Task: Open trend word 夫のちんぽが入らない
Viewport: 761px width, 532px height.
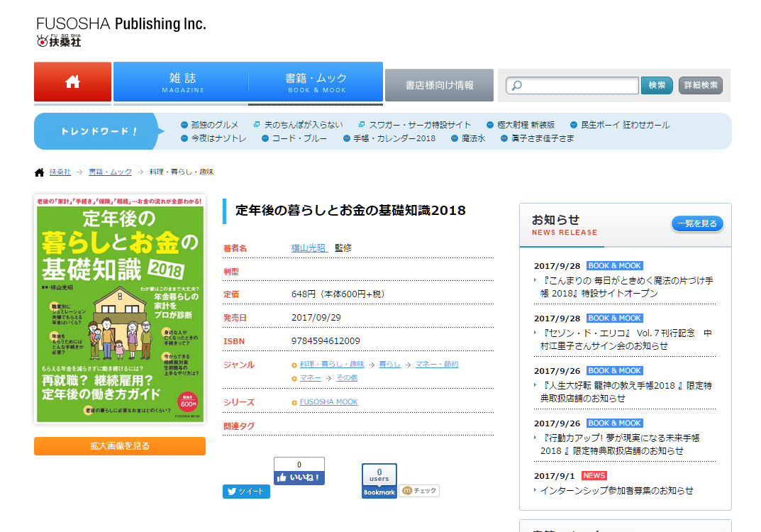Action: point(304,125)
